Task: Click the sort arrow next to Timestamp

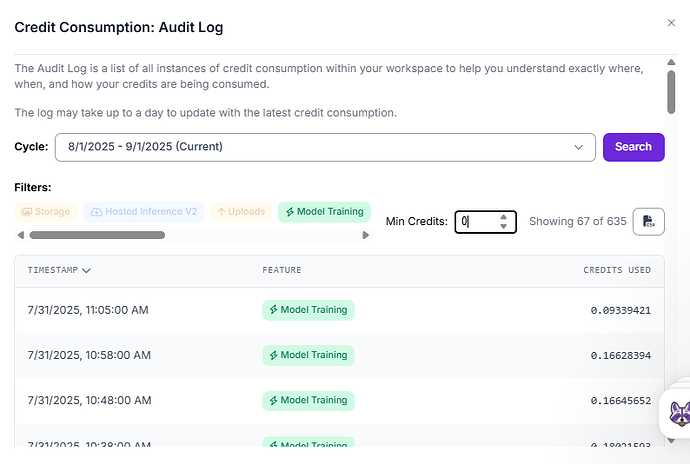Action: coord(87,270)
